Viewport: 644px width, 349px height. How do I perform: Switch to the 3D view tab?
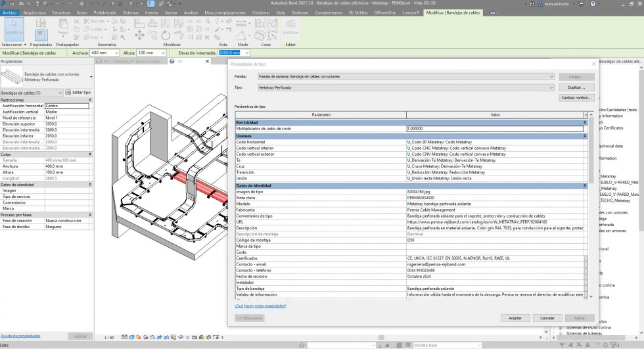click(x=179, y=61)
